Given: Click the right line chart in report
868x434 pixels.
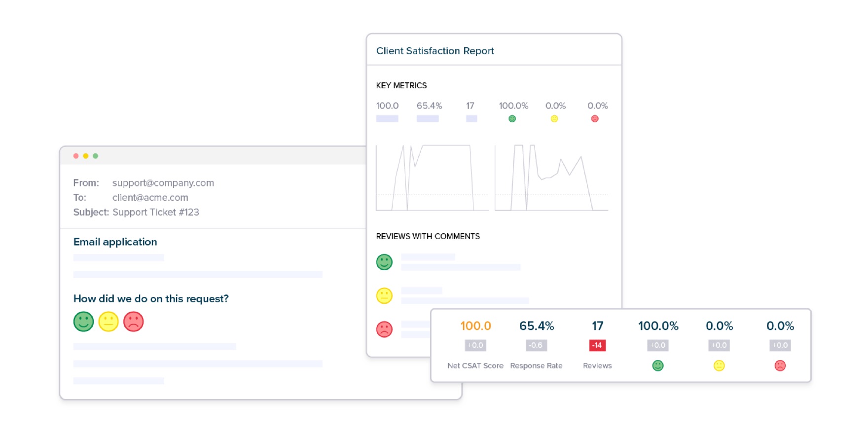Looking at the screenshot, I should pyautogui.click(x=551, y=178).
